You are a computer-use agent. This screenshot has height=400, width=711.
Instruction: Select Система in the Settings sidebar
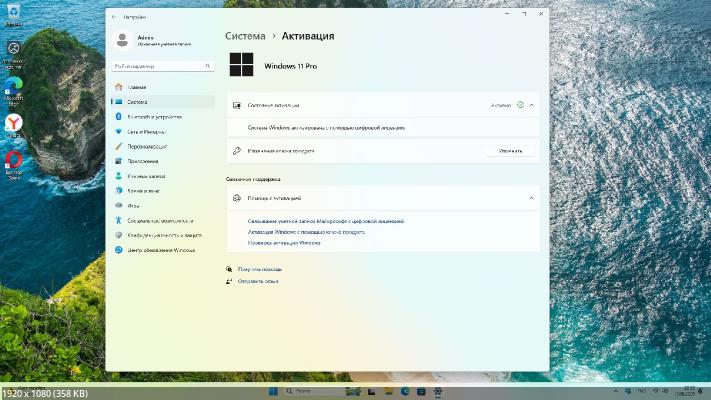click(x=163, y=102)
